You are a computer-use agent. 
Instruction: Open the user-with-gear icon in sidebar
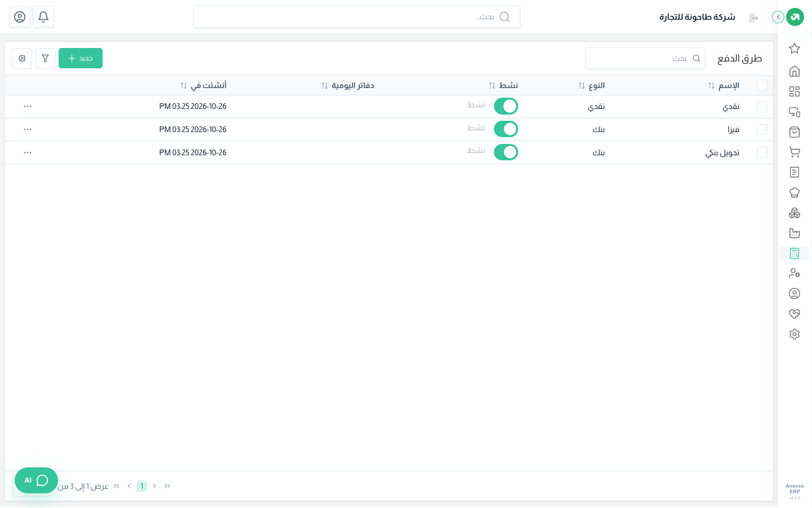[795, 273]
